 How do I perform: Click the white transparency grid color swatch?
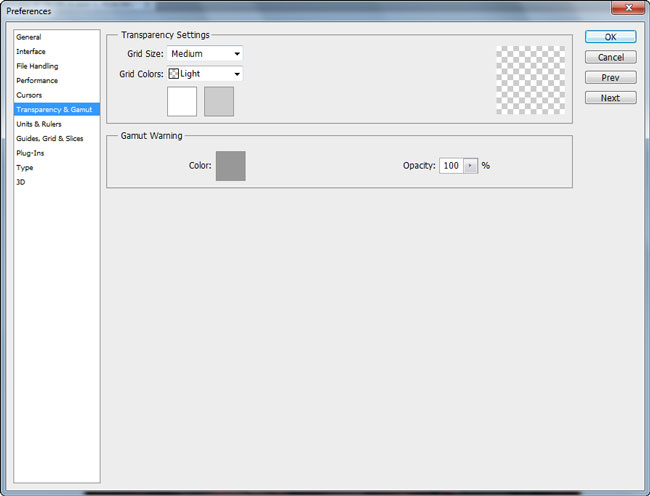182,101
